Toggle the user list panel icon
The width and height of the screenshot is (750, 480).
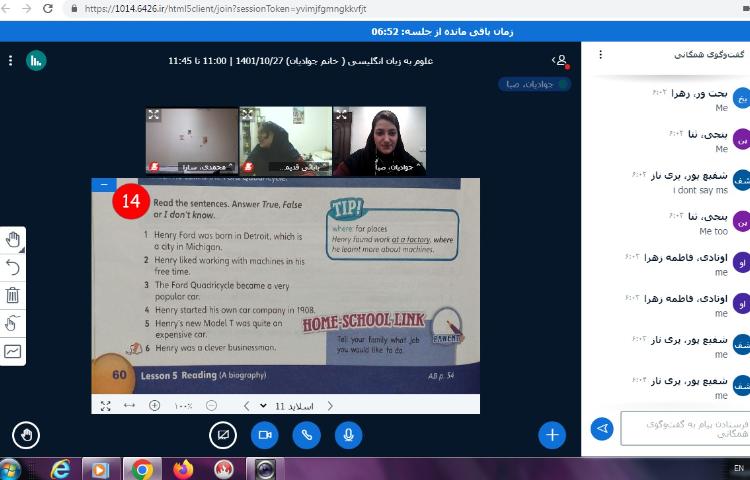click(561, 61)
